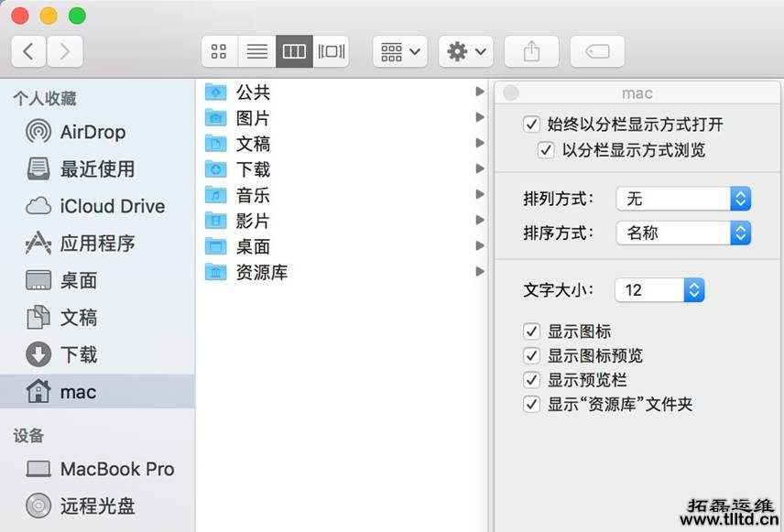Click the back navigation button

(27, 51)
